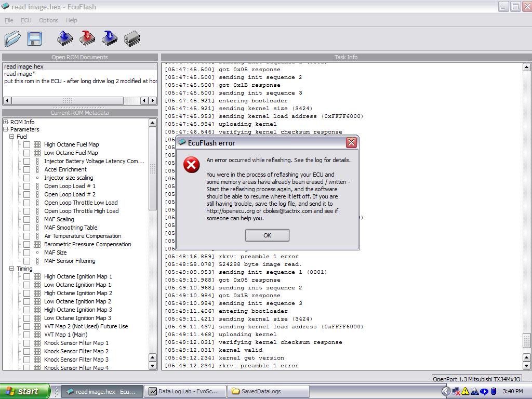This screenshot has height=399, width=532.
Task: Check the Knock Sensor Filter Map 3 checkbox
Action: tap(27, 360)
